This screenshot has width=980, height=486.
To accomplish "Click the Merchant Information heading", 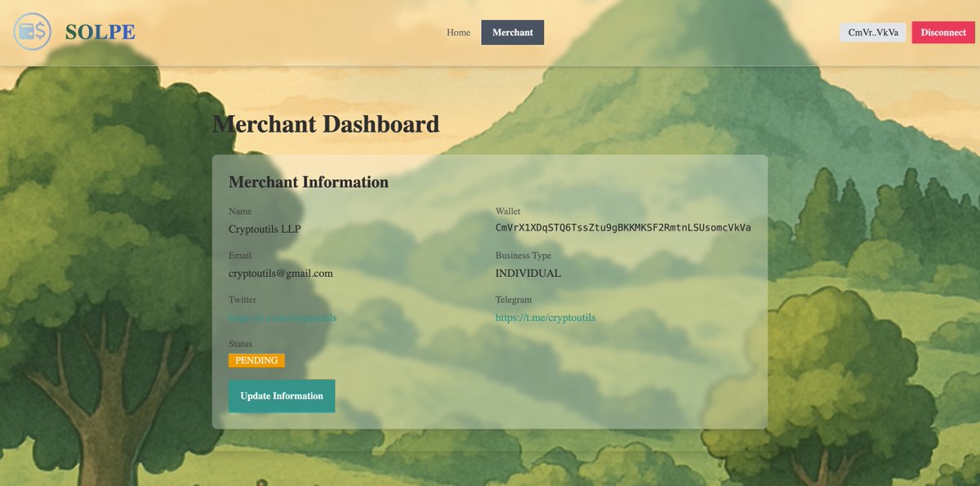I will pyautogui.click(x=309, y=182).
